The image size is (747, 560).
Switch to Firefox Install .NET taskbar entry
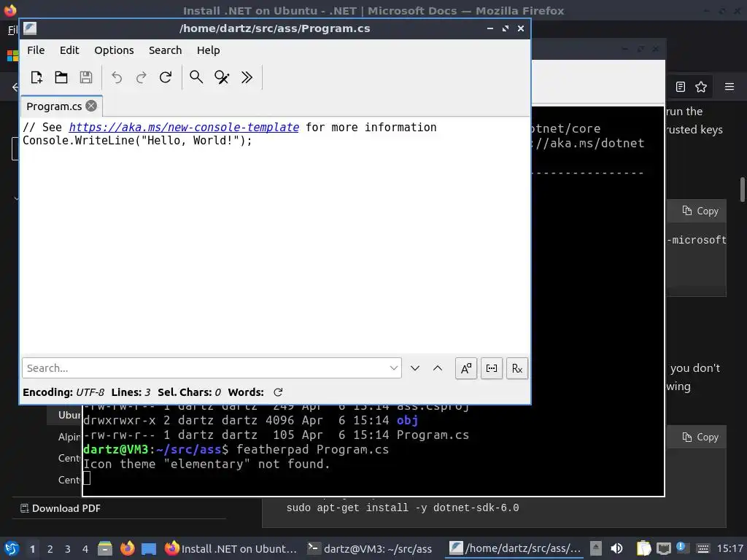pos(231,548)
